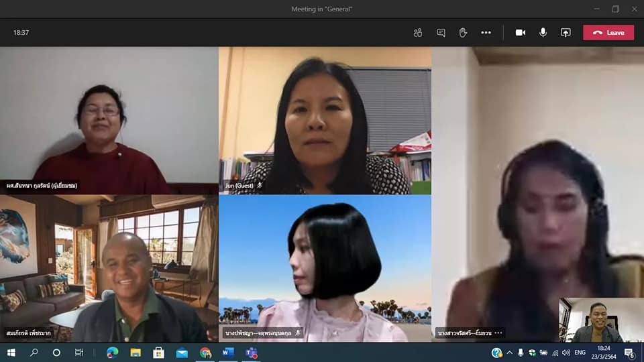Expand hidden system tray icons
This screenshot has width=644, height=362.
pyautogui.click(x=510, y=353)
